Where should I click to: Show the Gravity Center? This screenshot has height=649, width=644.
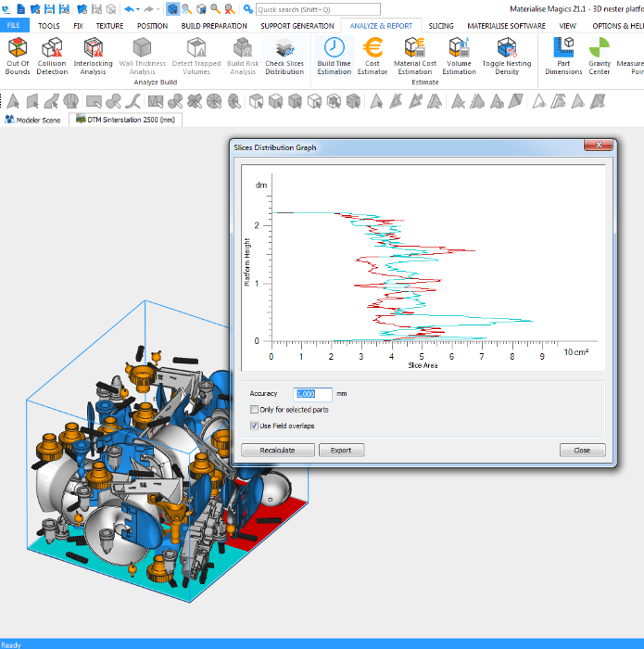(x=600, y=56)
